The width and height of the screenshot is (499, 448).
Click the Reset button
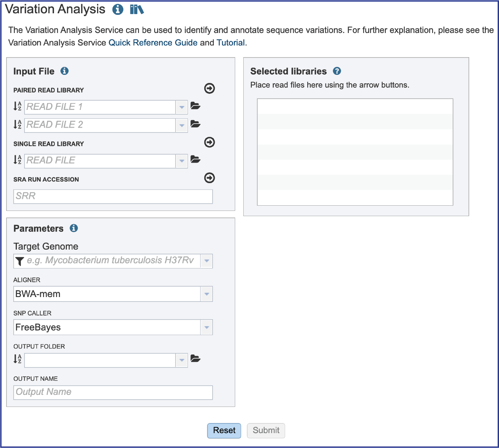(x=224, y=431)
